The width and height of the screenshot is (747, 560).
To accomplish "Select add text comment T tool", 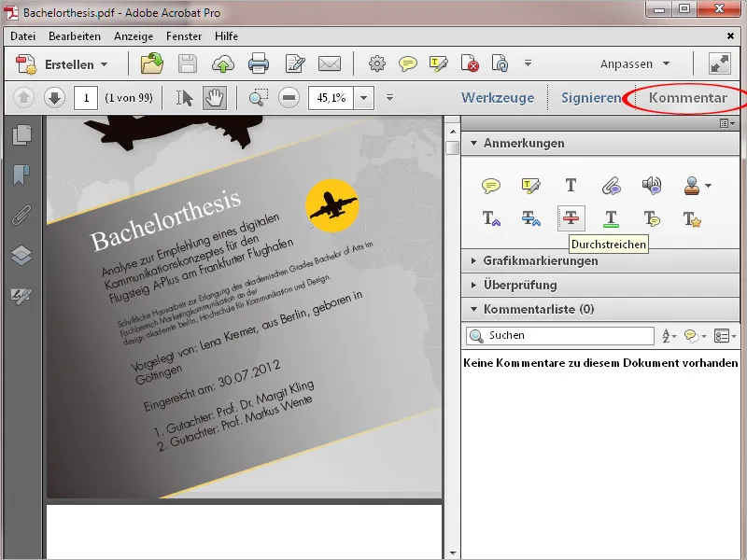I will (x=571, y=185).
